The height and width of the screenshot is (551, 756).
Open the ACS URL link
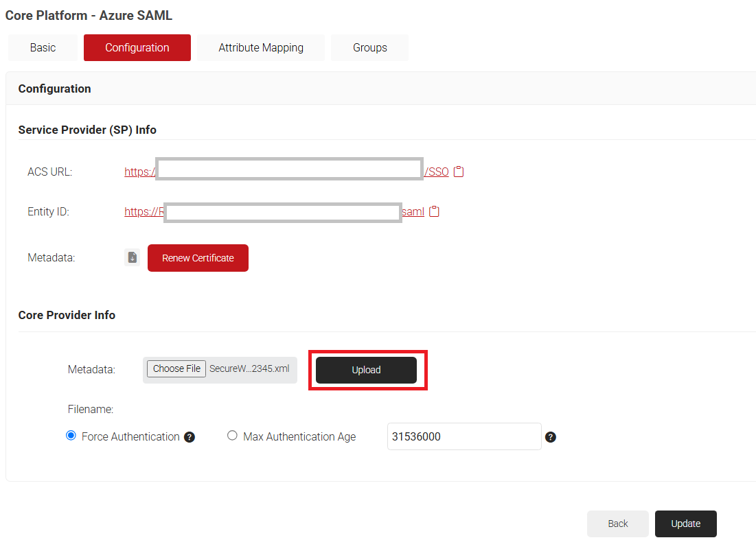click(x=140, y=172)
